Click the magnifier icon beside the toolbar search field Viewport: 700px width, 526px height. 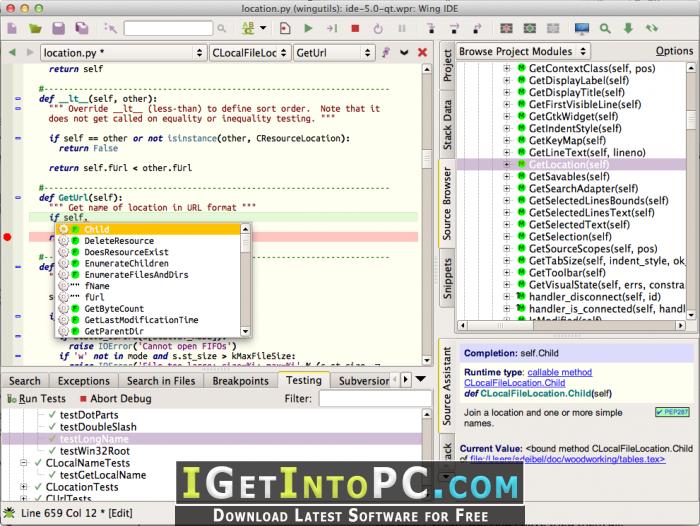tap(222, 29)
